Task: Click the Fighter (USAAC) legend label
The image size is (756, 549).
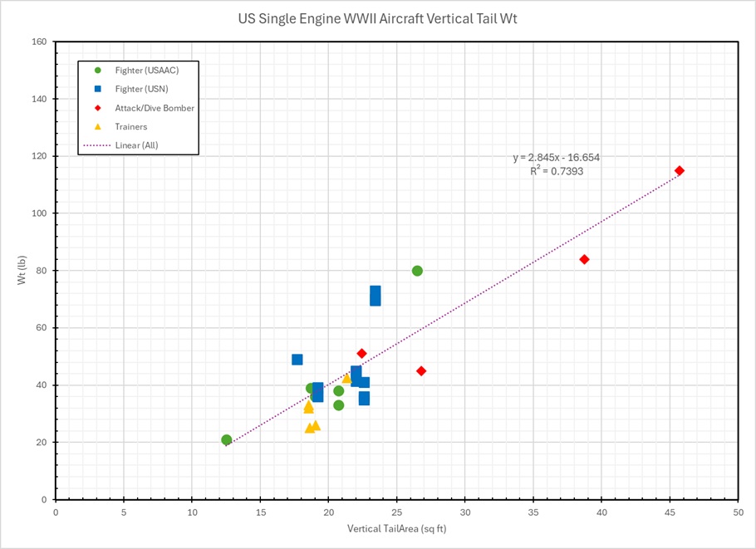Action: (146, 71)
